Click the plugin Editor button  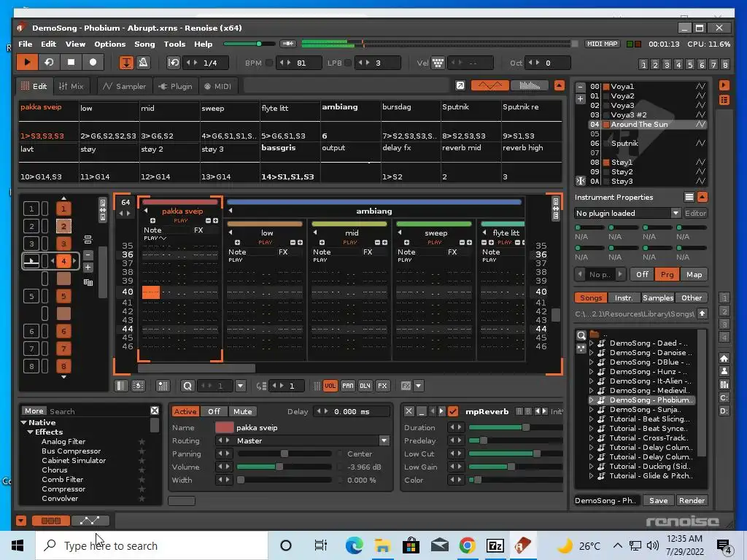[x=695, y=214]
